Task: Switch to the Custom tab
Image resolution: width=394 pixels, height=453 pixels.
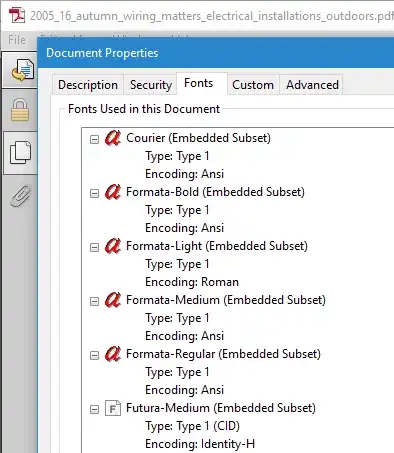Action: pyautogui.click(x=253, y=85)
